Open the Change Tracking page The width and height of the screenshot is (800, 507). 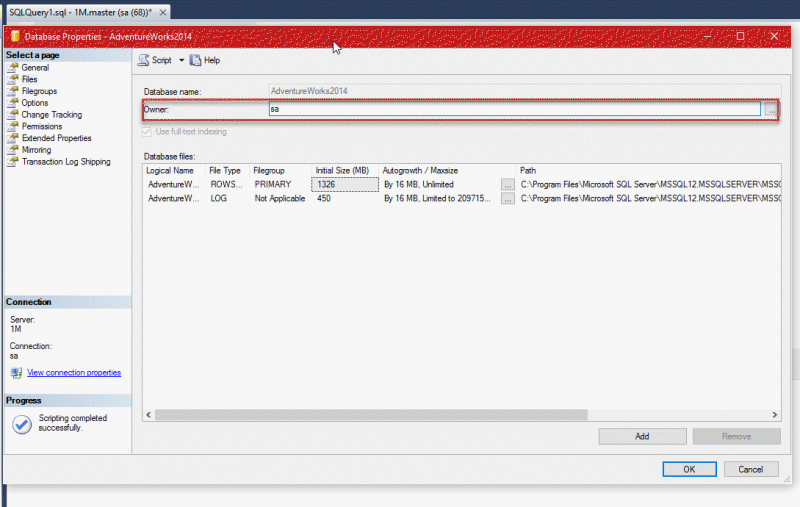point(51,115)
